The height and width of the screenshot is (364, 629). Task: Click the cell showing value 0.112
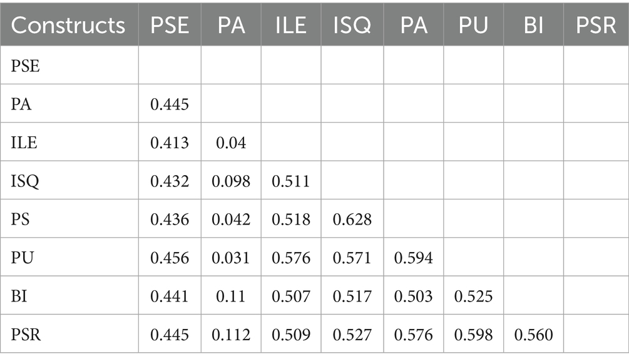232,335
